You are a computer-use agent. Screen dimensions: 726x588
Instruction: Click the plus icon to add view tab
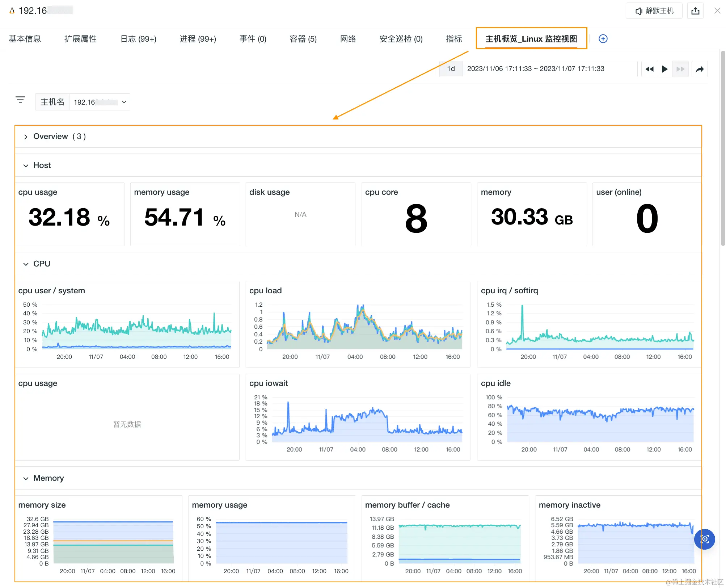[603, 39]
